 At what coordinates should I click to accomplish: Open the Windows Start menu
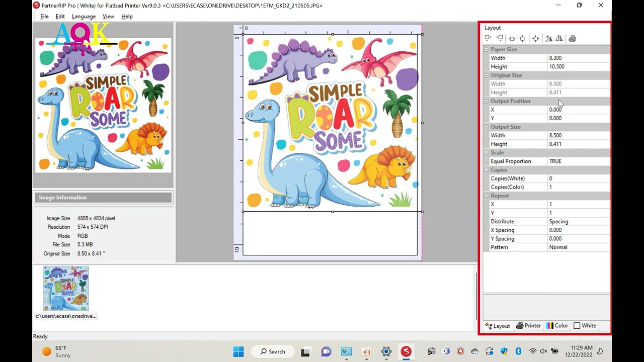[x=238, y=351]
